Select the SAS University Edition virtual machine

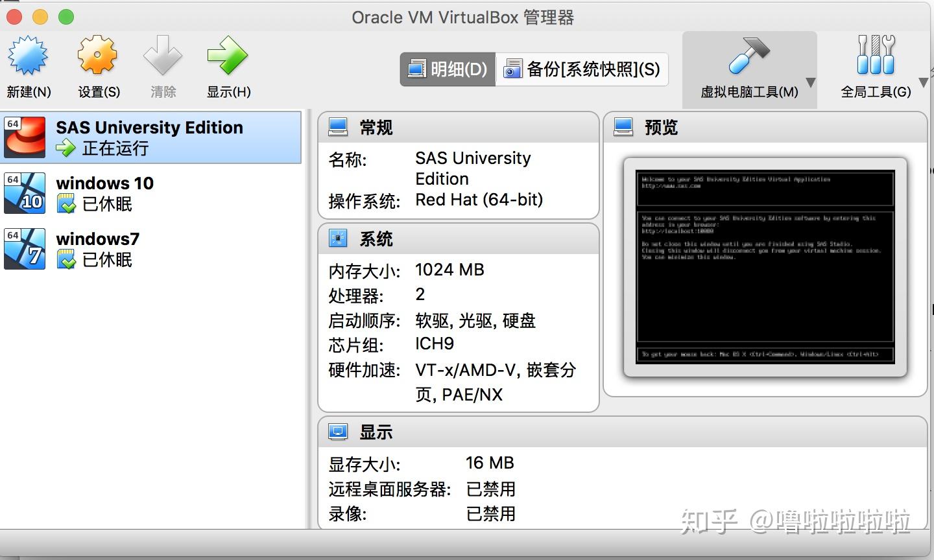click(x=149, y=137)
